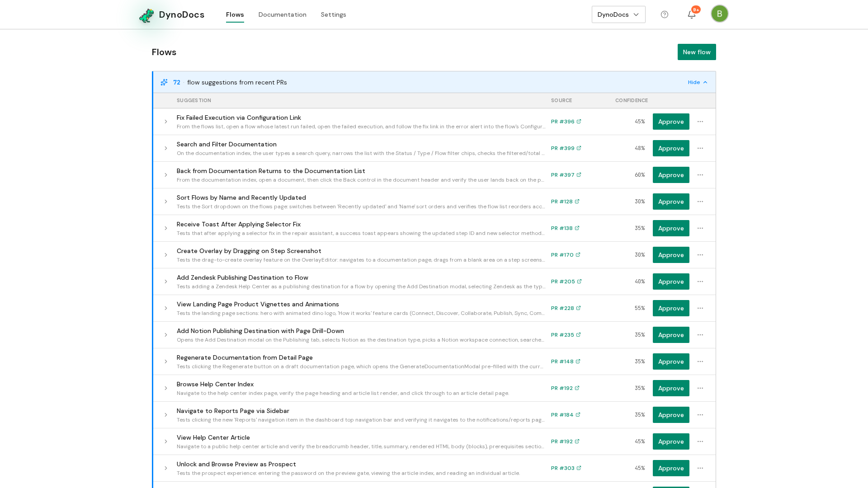Approve the Navigate to Reports Page suggestion
This screenshot has height=488, width=868.
point(671,415)
